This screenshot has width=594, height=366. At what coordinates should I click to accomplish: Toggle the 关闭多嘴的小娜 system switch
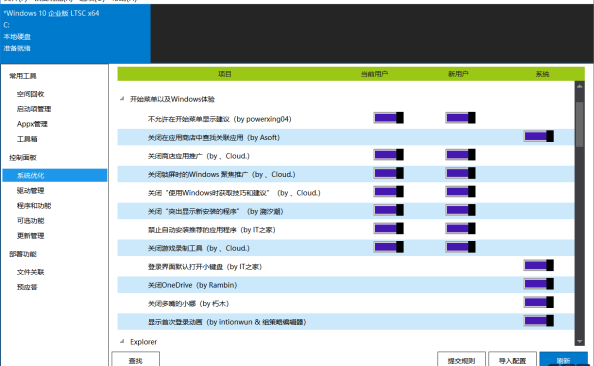[539, 302]
